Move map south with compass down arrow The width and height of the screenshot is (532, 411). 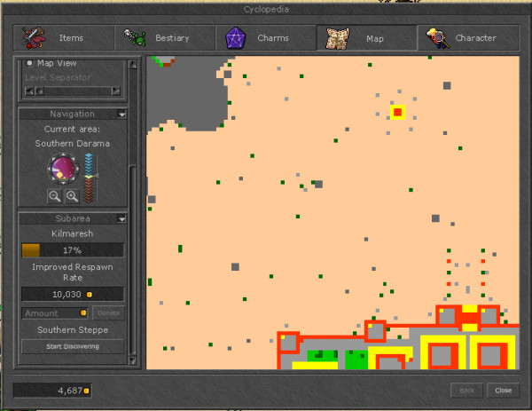(x=63, y=182)
